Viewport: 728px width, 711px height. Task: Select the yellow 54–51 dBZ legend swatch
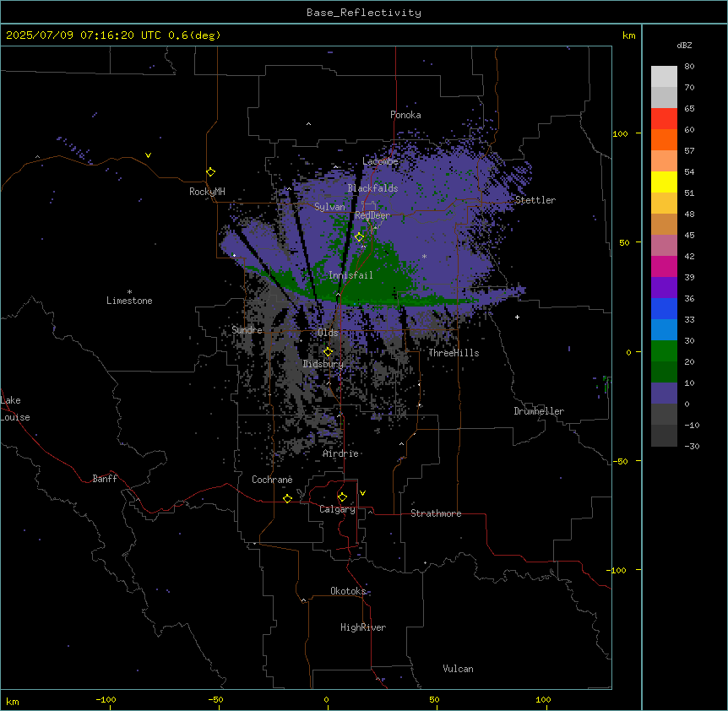click(664, 182)
